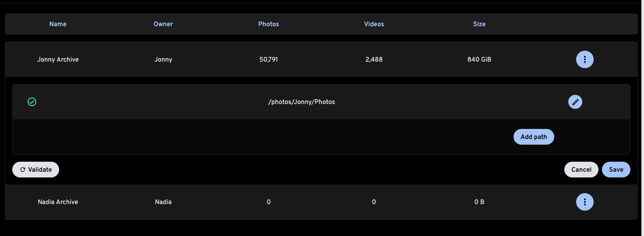Click the Nadia owner cell
644x236 pixels.
point(163,202)
